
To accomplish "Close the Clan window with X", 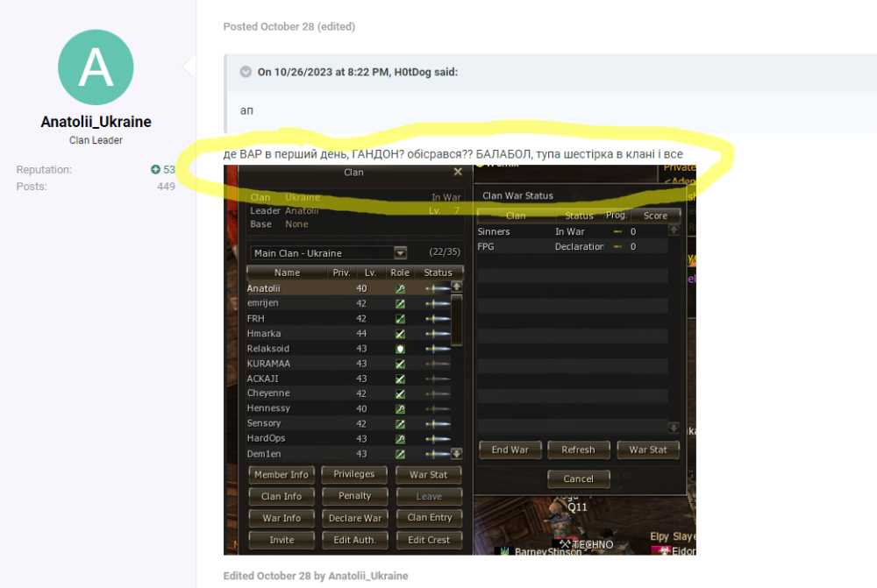I will (x=458, y=172).
